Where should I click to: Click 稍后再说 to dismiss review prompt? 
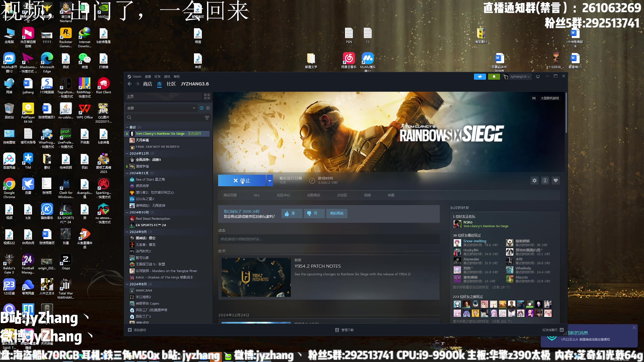click(x=336, y=214)
